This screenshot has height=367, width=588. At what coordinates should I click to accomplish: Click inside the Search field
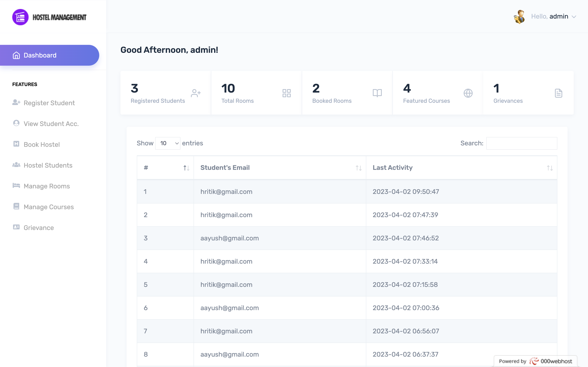521,143
